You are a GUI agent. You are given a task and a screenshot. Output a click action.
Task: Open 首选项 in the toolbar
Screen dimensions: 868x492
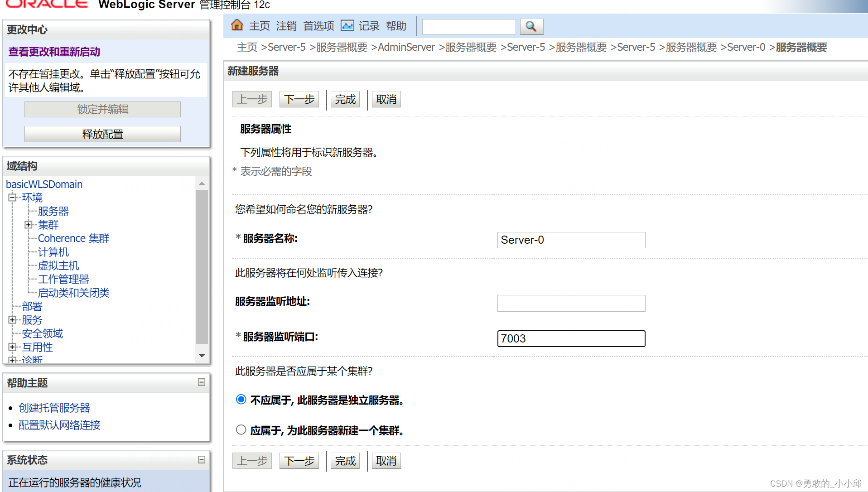(318, 26)
